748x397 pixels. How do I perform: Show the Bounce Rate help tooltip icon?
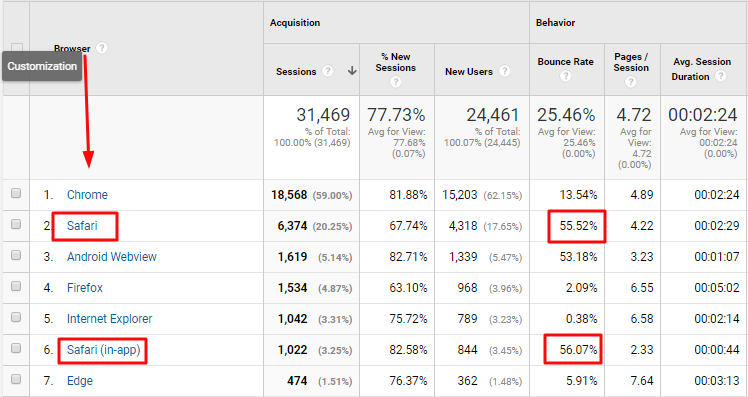click(565, 76)
